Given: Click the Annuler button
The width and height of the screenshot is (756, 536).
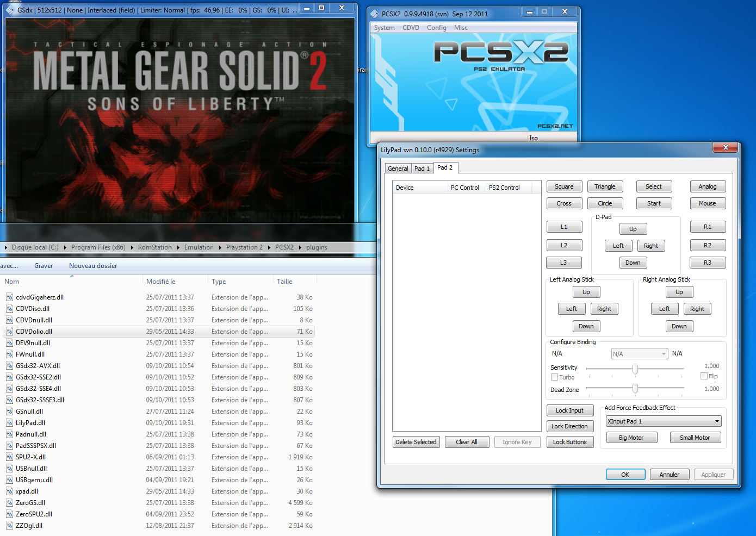Looking at the screenshot, I should [670, 475].
